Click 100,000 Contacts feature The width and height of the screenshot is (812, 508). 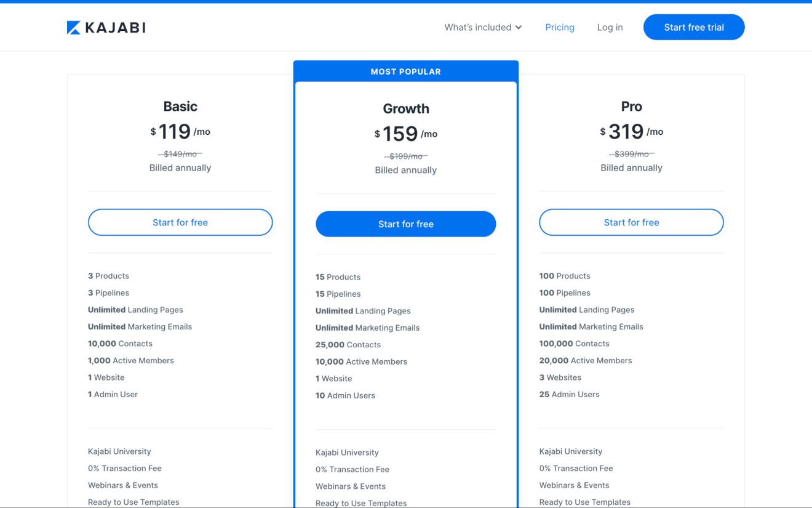pyautogui.click(x=575, y=344)
